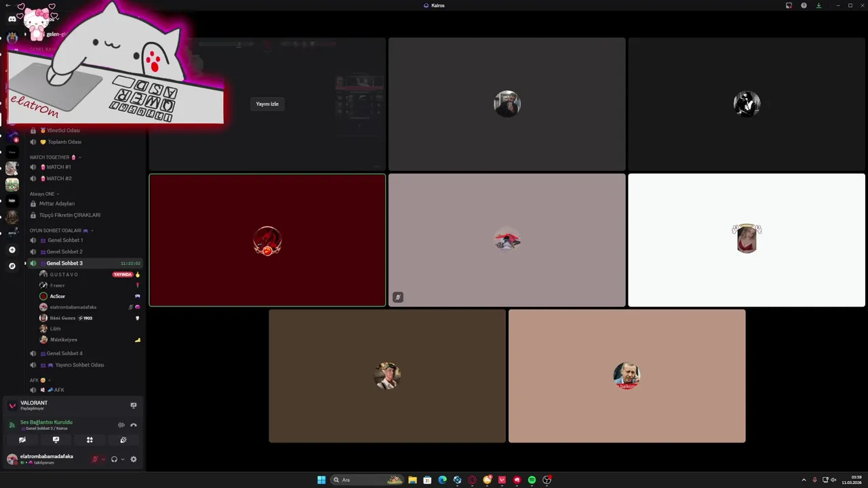Add a server with plus icon
This screenshot has width=868, height=488.
point(12,249)
